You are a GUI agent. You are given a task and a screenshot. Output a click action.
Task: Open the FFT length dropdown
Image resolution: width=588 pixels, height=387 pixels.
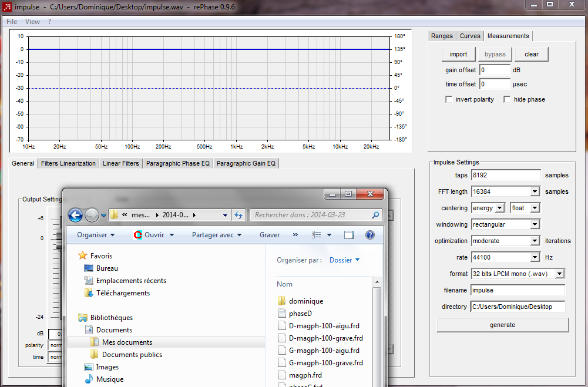pos(535,191)
